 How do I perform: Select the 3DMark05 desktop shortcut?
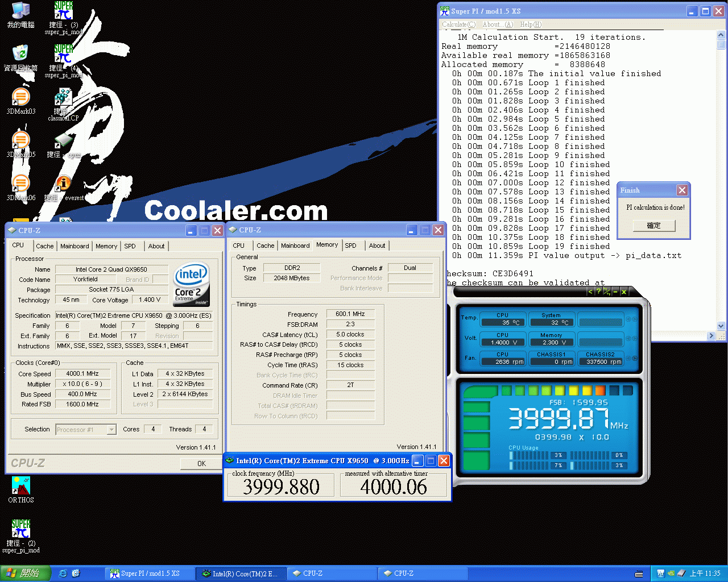point(21,144)
